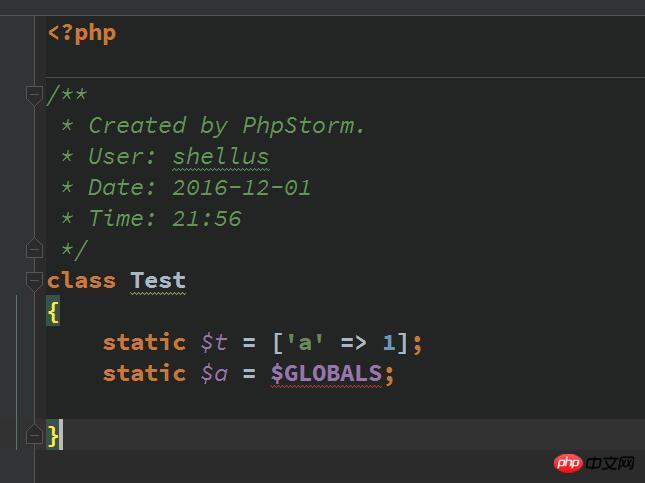Click the date 2016-12-01 in the comment
The image size is (645, 483).
pos(241,188)
